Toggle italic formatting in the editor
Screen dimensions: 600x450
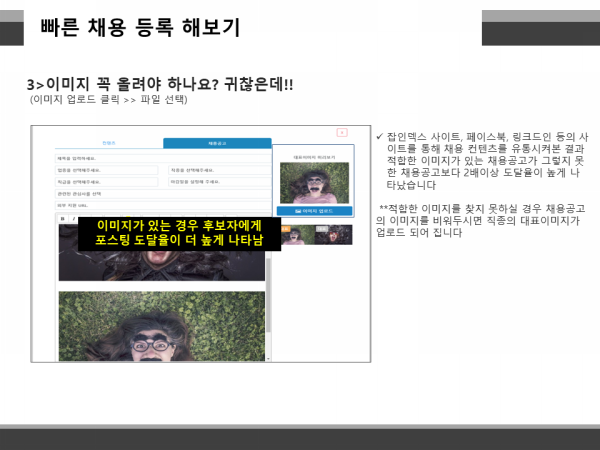coord(72,217)
